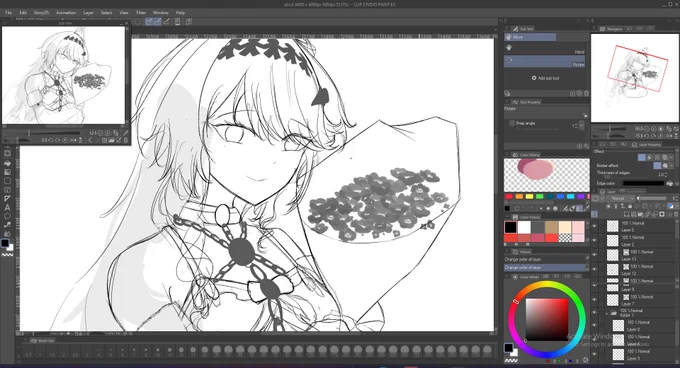
Task: Rotate left in Sub View controls
Action: pyautogui.click(x=51, y=140)
